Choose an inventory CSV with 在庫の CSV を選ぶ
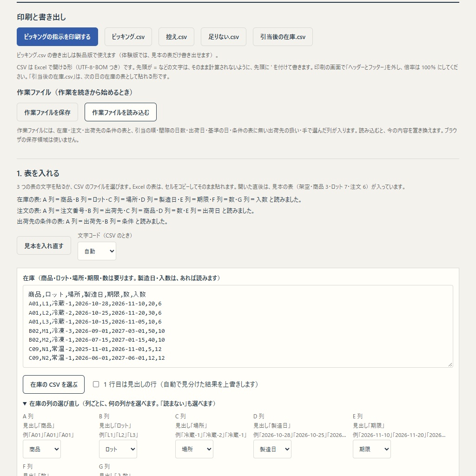 point(54,384)
